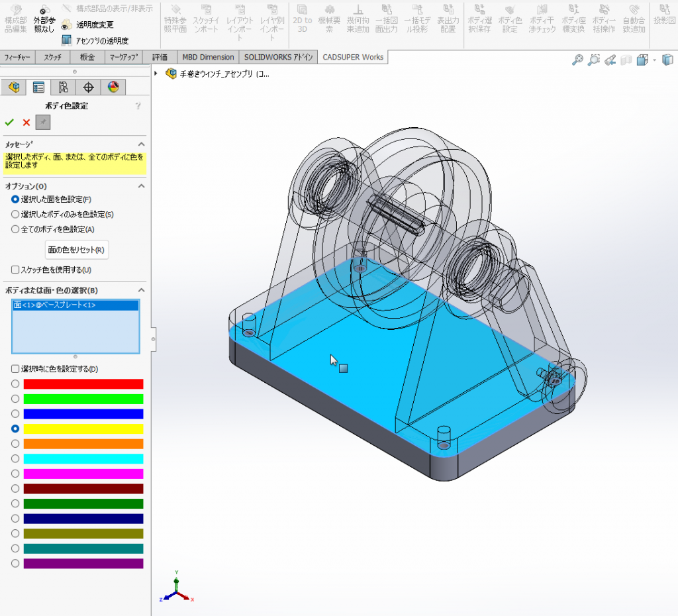Check 選択時に色を設定する checkbox
This screenshot has height=616, width=678.
[15, 369]
